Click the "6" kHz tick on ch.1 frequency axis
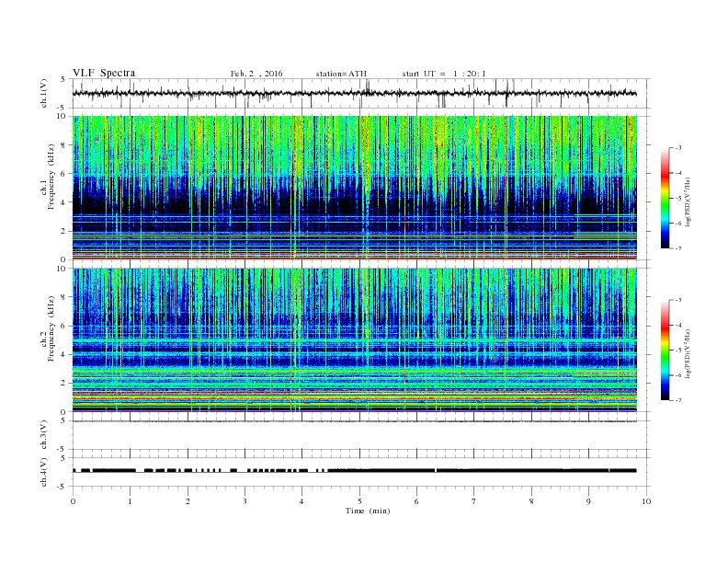The height and width of the screenshot is (563, 728). [63, 174]
